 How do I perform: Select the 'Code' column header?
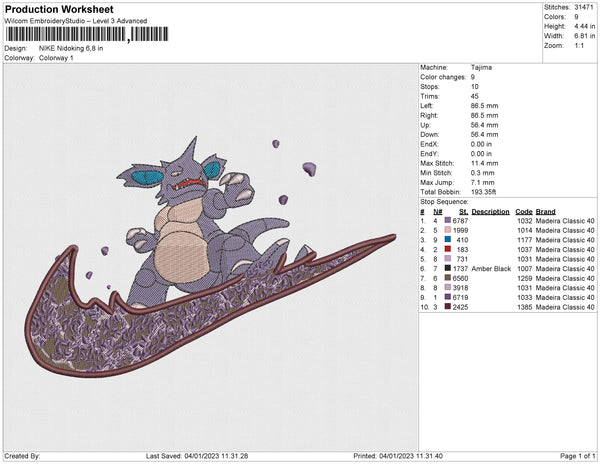coord(524,212)
